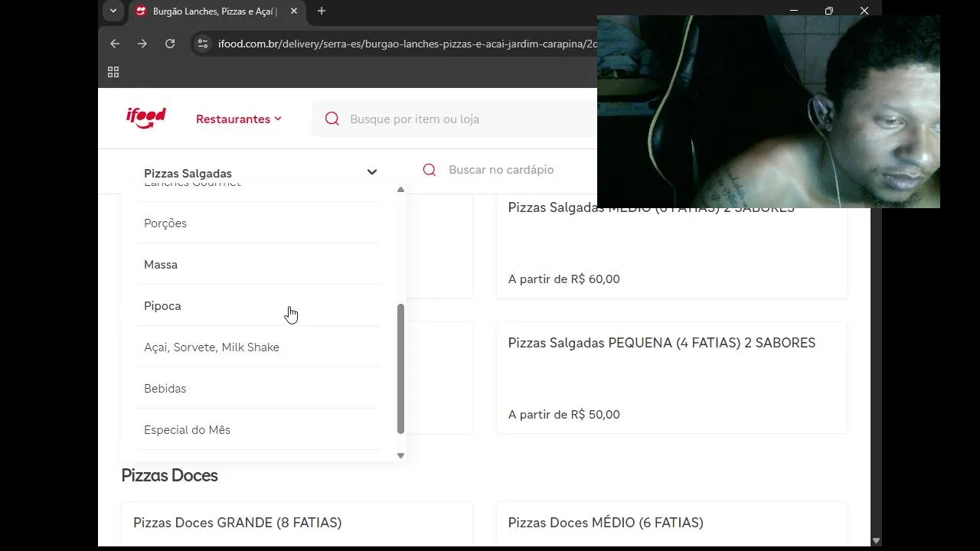Open a new browser tab
This screenshot has width=980, height=551.
pos(322,11)
